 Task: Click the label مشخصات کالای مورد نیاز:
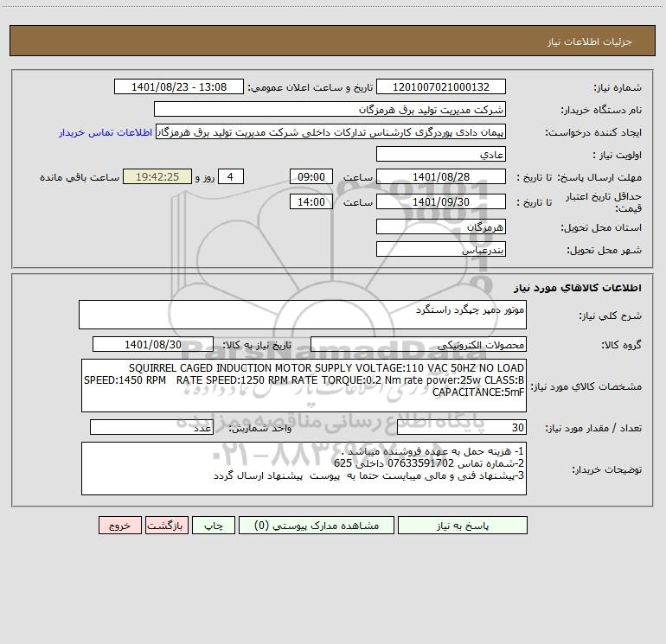click(586, 386)
